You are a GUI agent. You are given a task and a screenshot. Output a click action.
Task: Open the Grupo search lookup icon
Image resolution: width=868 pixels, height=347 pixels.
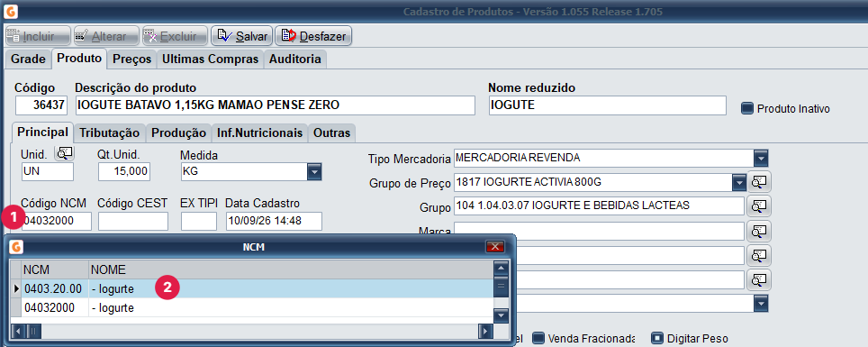pyautogui.click(x=759, y=205)
